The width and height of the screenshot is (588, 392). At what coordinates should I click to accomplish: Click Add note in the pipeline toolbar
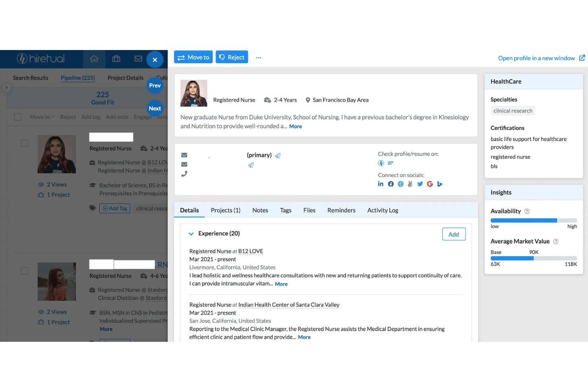(117, 117)
